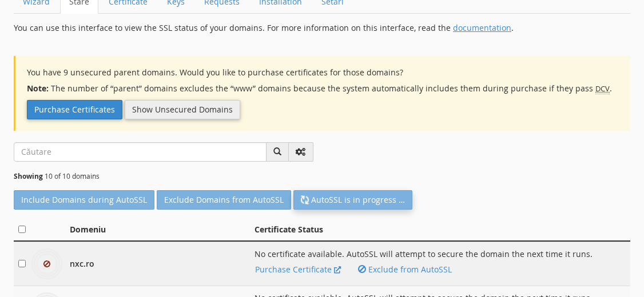Open the Certificate tab

coord(128,2)
